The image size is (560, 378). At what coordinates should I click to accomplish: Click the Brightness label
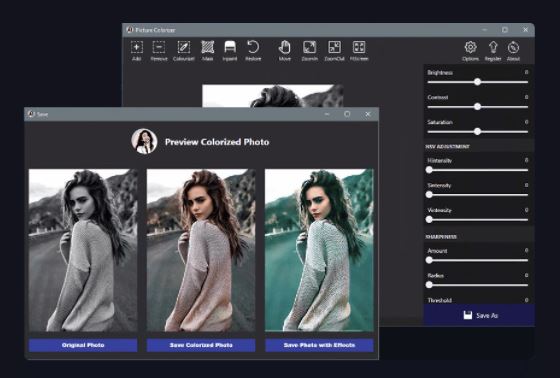pos(440,73)
